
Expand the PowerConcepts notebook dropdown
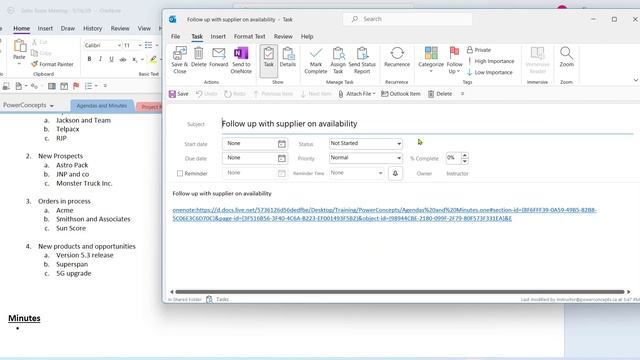pos(52,106)
